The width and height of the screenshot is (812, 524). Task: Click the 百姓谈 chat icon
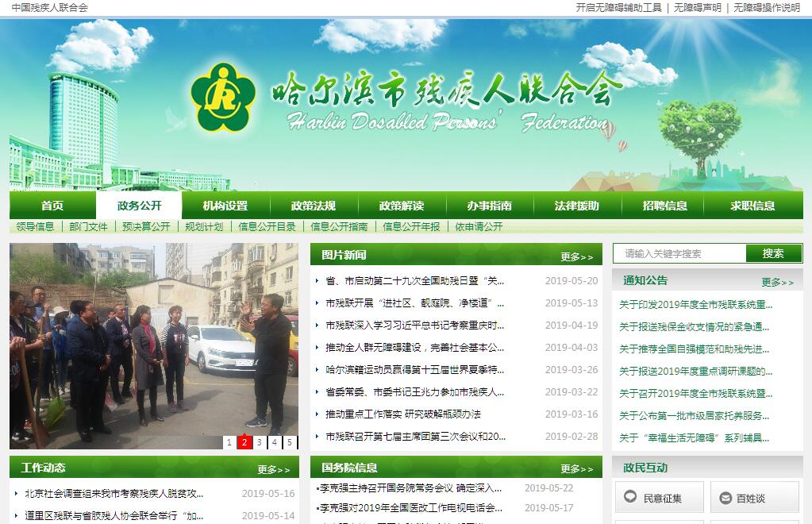pyautogui.click(x=725, y=498)
